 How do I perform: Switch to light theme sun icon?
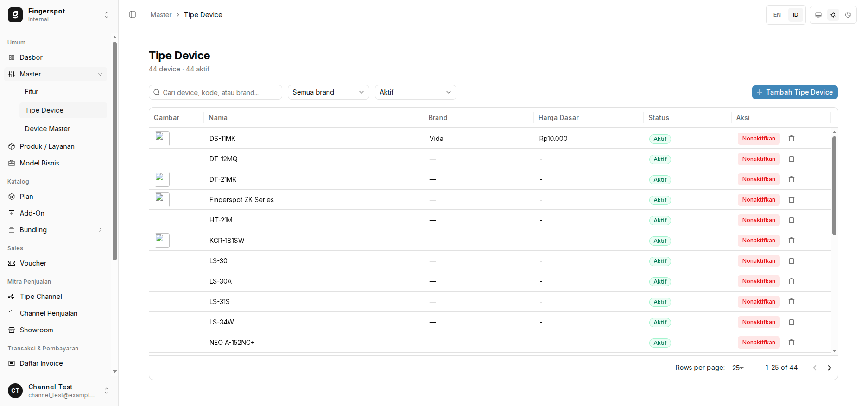click(833, 15)
